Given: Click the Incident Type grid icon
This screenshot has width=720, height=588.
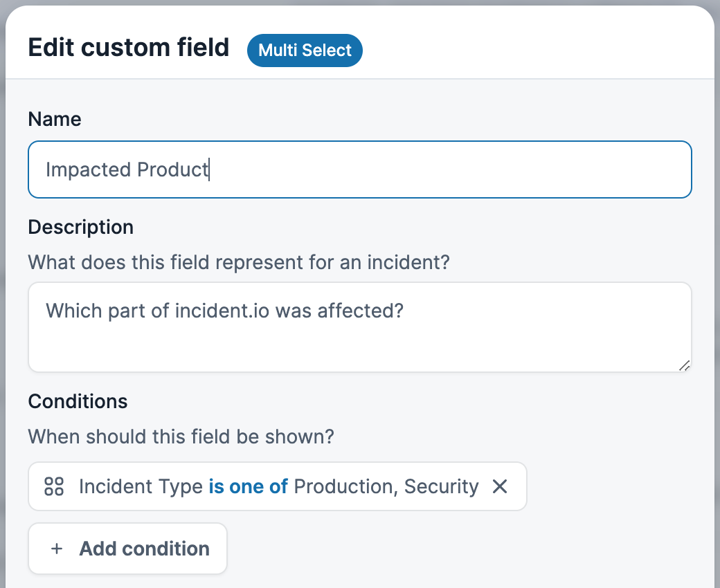Looking at the screenshot, I should pos(54,486).
